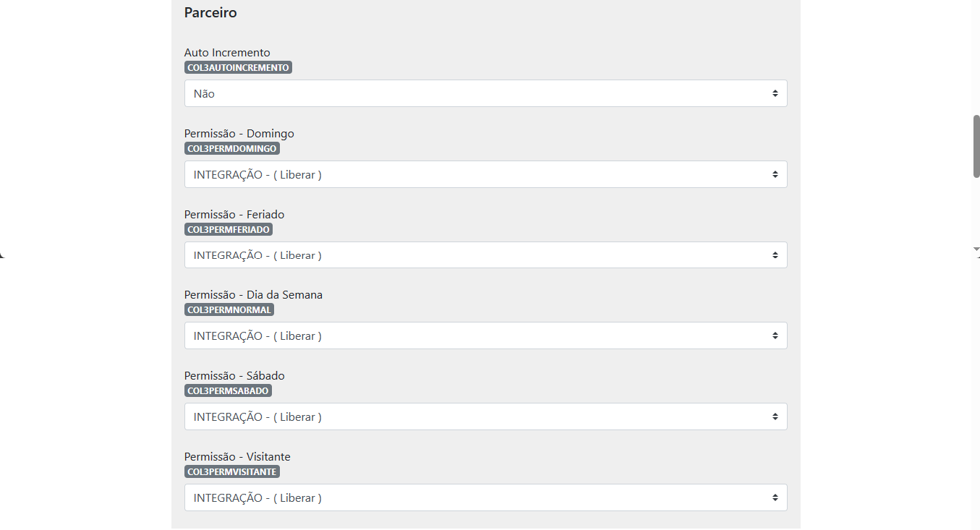Click the Parceiro section heading
Image resolution: width=980 pixels, height=530 pixels.
pyautogui.click(x=210, y=12)
